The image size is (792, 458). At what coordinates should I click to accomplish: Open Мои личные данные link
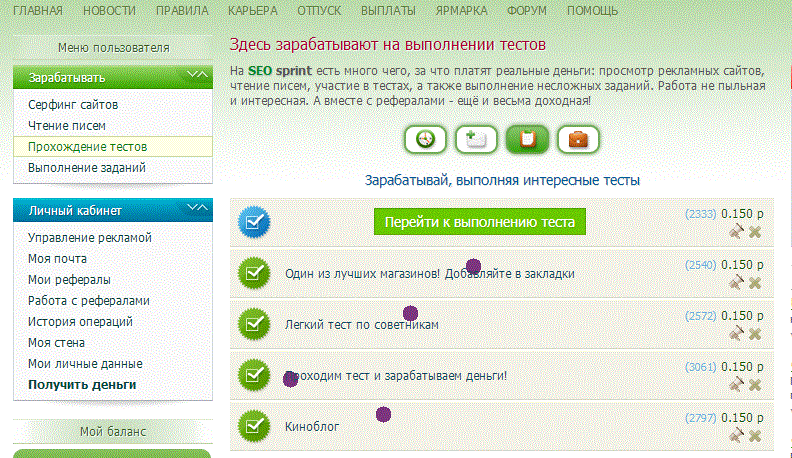(x=85, y=364)
